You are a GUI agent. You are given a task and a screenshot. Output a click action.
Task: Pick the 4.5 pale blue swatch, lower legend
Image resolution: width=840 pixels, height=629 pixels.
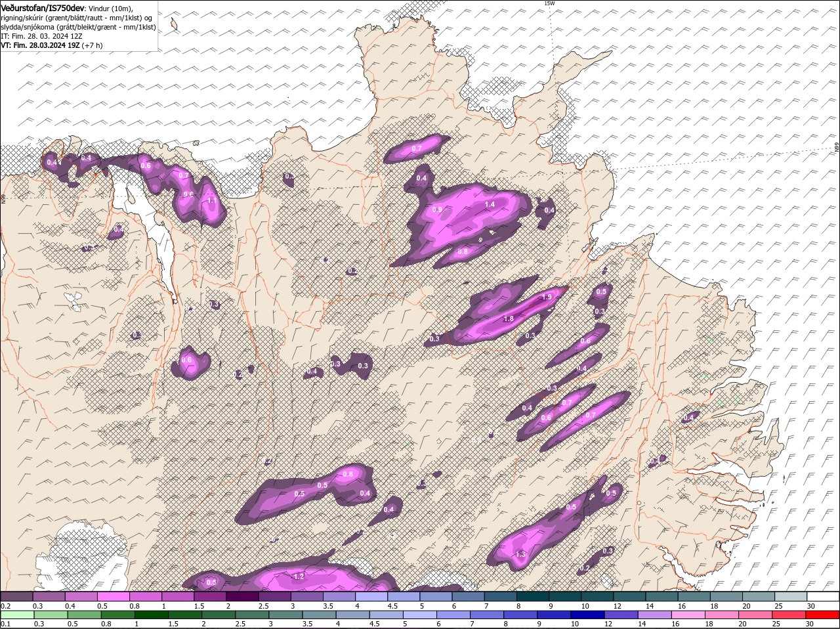[387, 615]
